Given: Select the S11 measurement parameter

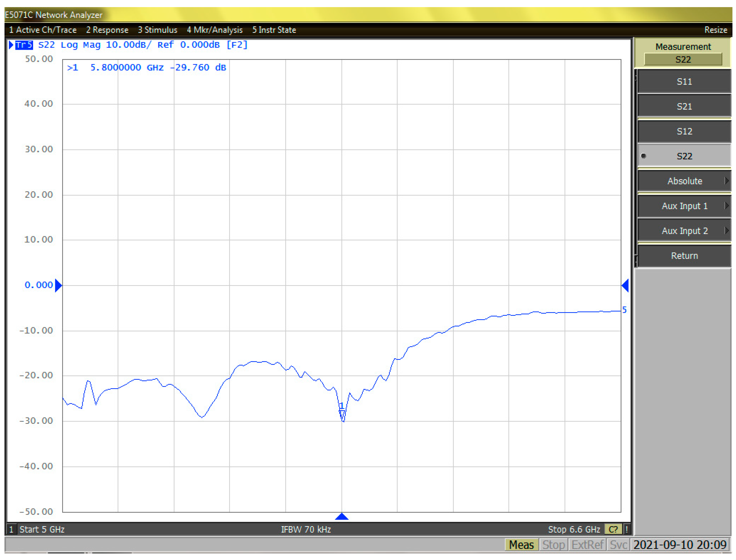Looking at the screenshot, I should coord(684,81).
